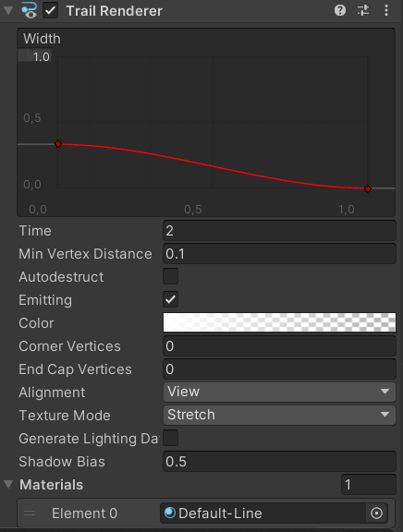Click the Default-Line material sphere icon
The image size is (403, 532).
tap(170, 513)
